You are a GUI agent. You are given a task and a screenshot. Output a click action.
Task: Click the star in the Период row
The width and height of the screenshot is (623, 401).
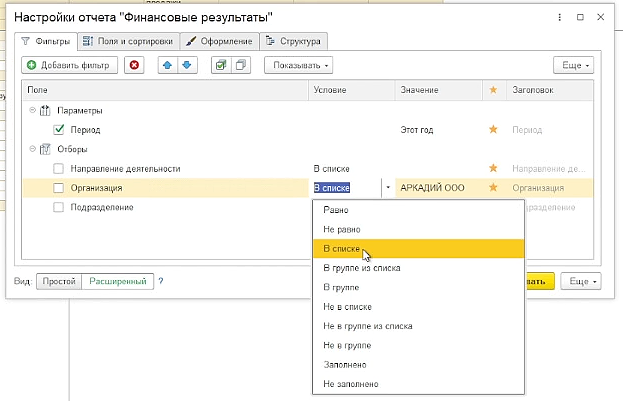[x=493, y=130]
